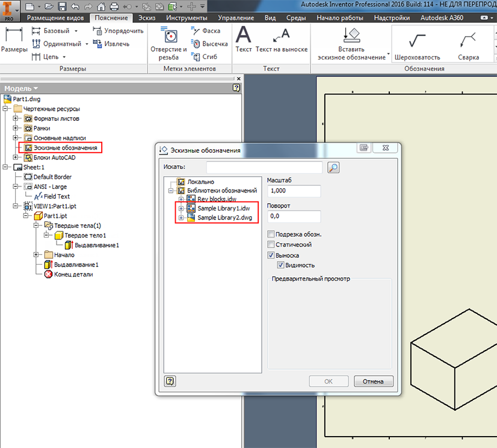497x448 pixels.
Task: Open a file with the folder icon
Action: coord(49,6)
